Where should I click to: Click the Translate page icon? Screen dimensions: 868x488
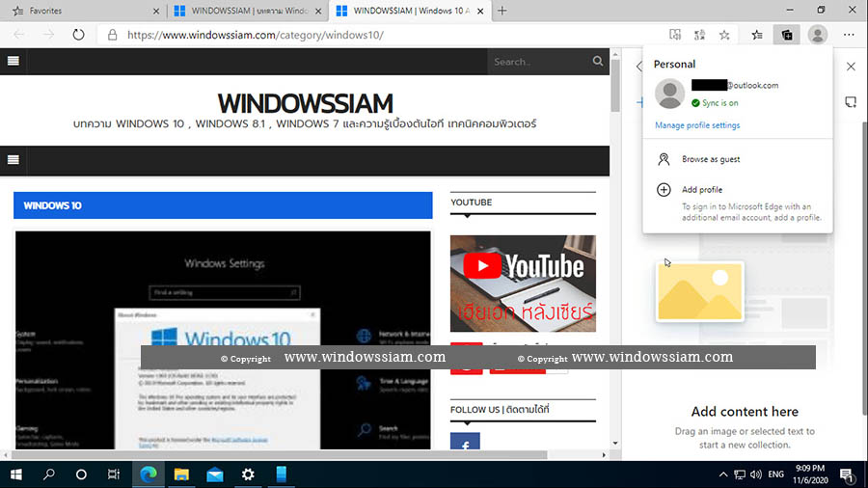tap(700, 35)
